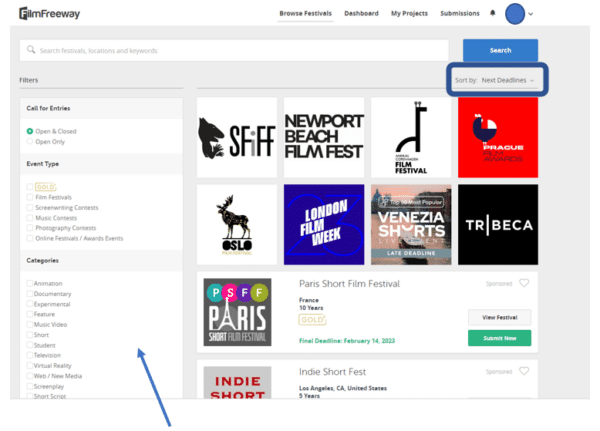The image size is (600, 431).
Task: Check the Music Contests filter
Action: pos(30,218)
